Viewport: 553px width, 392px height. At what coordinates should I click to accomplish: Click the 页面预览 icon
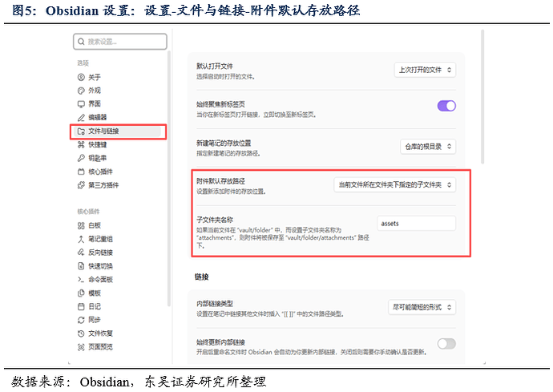[x=81, y=347]
